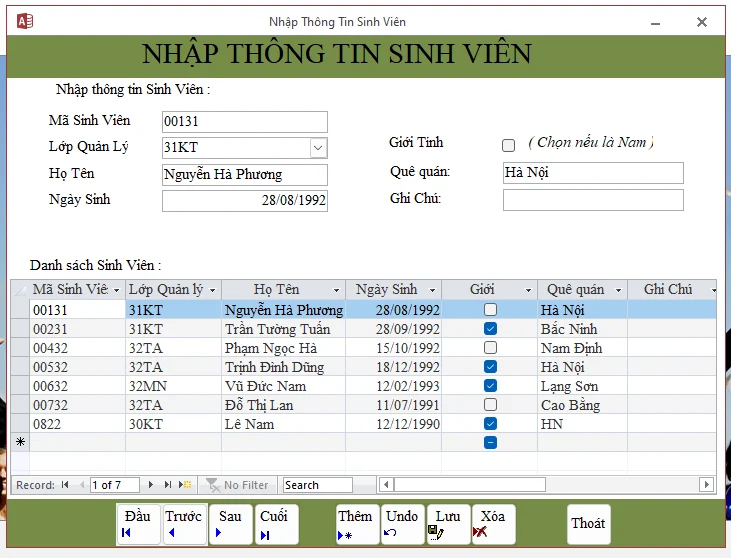Click the Đầu first-record button
The image size is (731, 558).
pos(137,524)
